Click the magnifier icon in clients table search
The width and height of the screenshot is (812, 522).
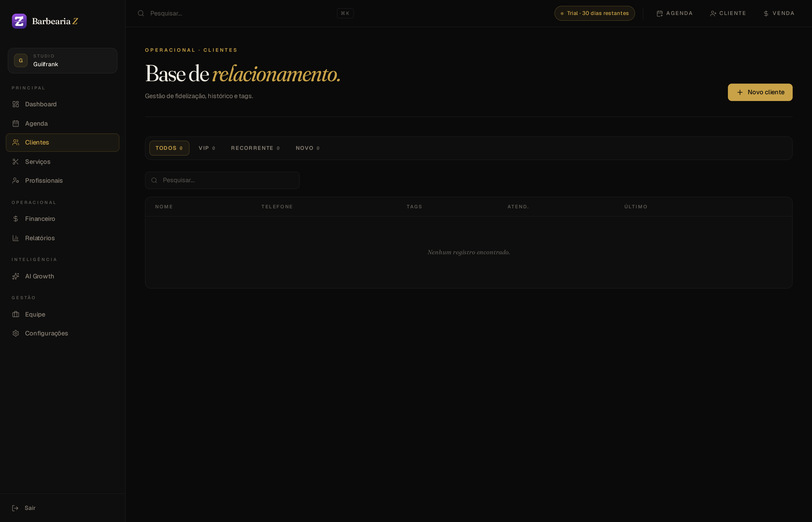[x=154, y=180]
